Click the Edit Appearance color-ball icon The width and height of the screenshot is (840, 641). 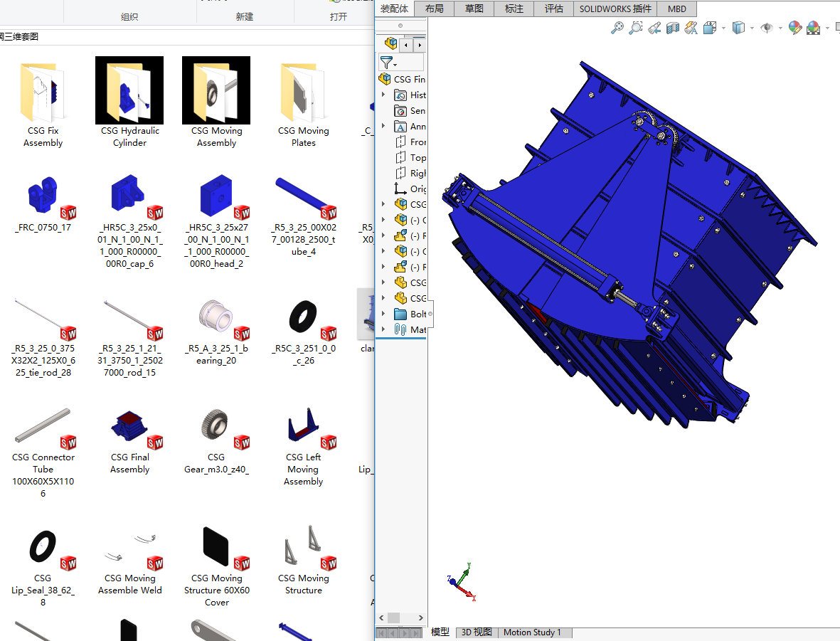795,28
